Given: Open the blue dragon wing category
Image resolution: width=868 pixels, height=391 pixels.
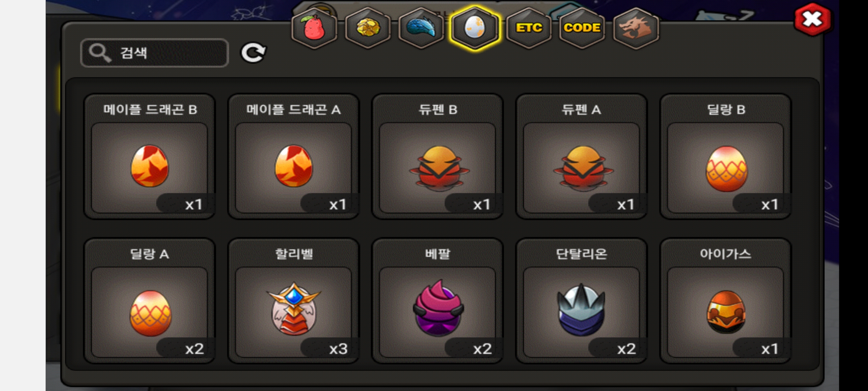Looking at the screenshot, I should click(421, 28).
